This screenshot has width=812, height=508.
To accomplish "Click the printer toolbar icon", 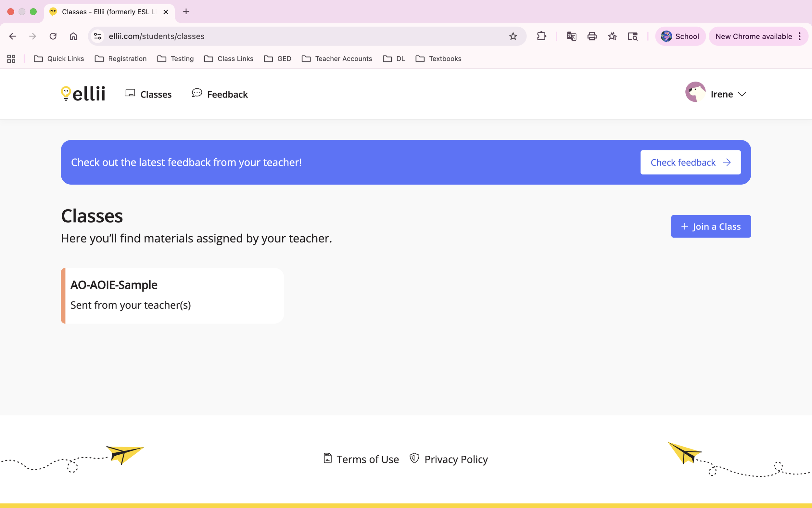I will (x=592, y=36).
